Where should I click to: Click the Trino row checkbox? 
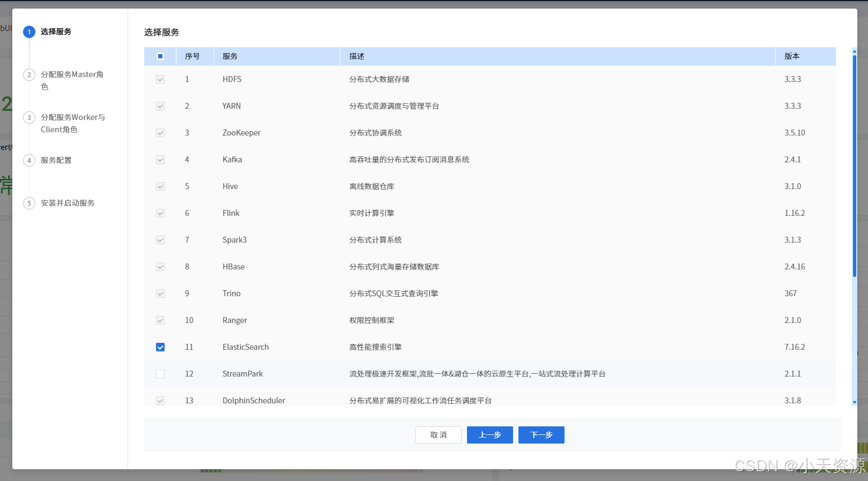[x=160, y=294]
